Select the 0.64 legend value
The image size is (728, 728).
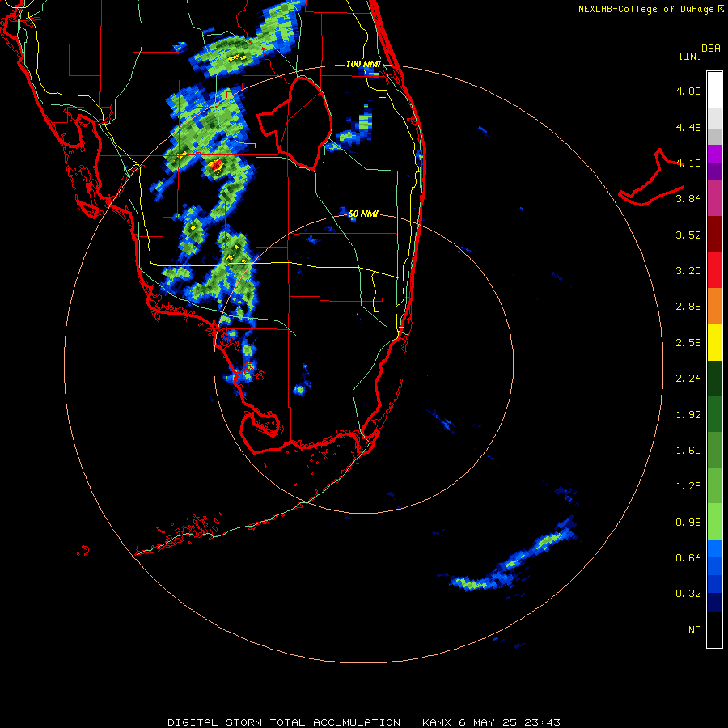click(x=688, y=558)
